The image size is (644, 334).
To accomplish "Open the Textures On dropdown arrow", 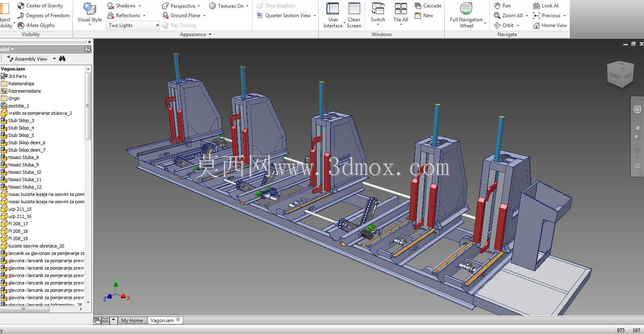I will coord(247,6).
